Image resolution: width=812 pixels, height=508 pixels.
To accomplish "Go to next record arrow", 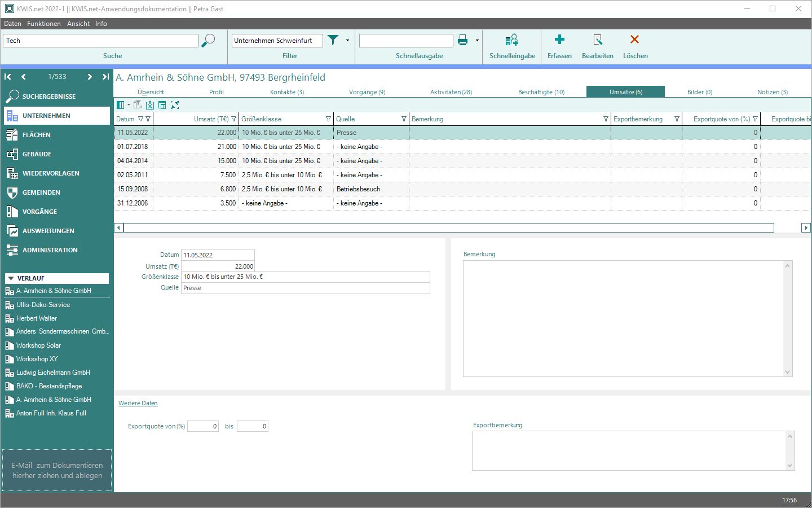I will tap(90, 77).
